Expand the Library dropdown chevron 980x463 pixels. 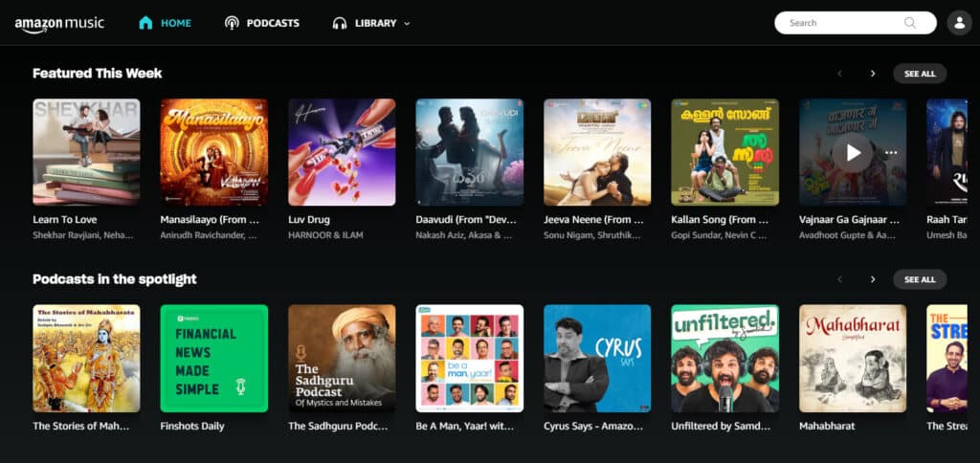pyautogui.click(x=407, y=24)
